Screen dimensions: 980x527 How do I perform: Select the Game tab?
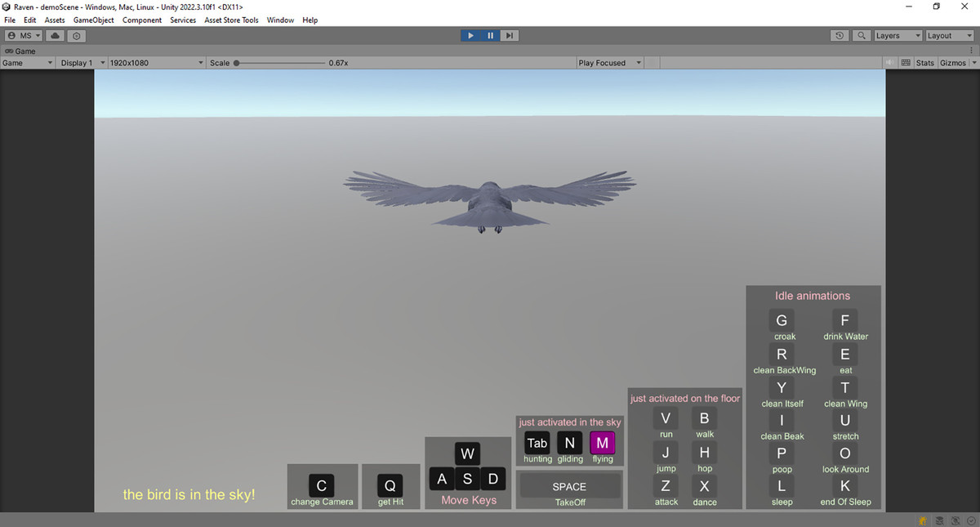(20, 51)
